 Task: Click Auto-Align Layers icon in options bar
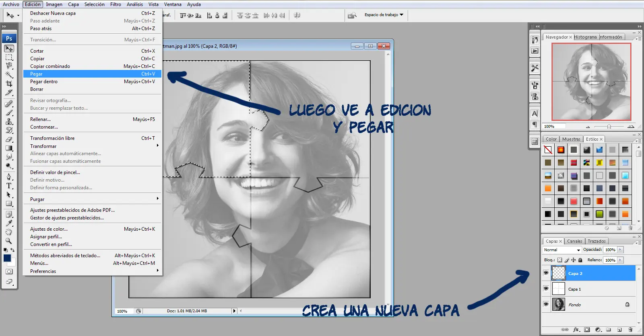point(297,15)
